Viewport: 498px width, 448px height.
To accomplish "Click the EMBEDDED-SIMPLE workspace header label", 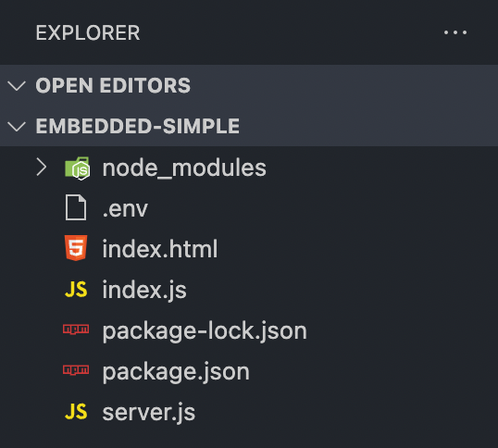I will tap(138, 126).
